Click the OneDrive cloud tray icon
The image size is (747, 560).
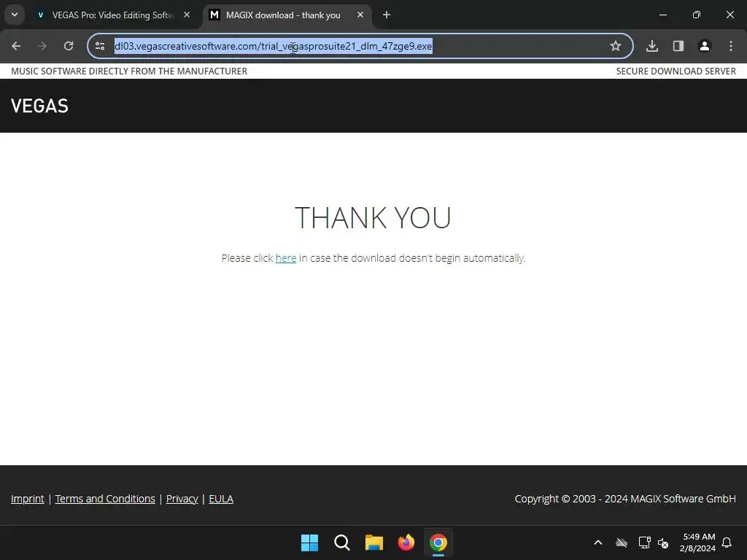coord(622,542)
